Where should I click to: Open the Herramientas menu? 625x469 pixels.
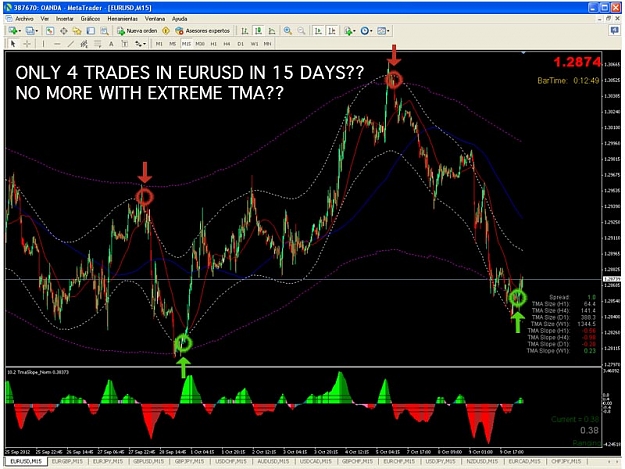[122, 19]
